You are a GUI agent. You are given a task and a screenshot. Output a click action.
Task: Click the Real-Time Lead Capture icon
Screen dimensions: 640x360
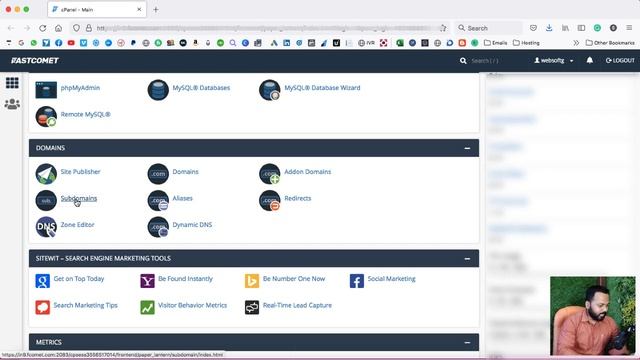click(x=252, y=307)
